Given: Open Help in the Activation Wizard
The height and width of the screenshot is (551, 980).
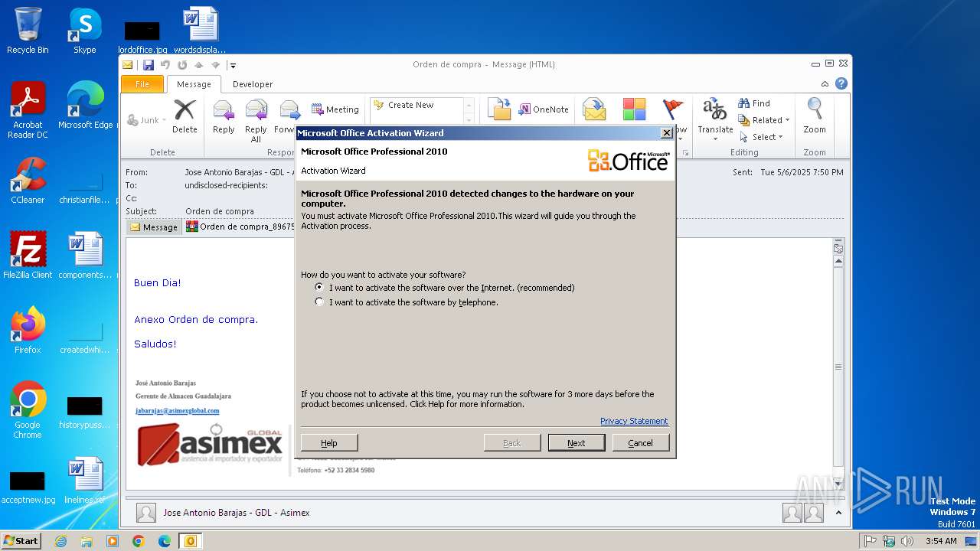Looking at the screenshot, I should [329, 442].
